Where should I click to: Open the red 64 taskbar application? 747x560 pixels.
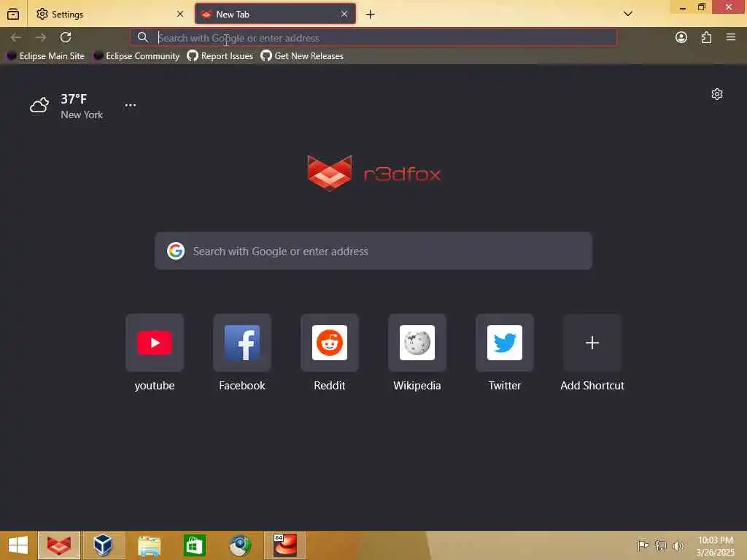pyautogui.click(x=285, y=545)
